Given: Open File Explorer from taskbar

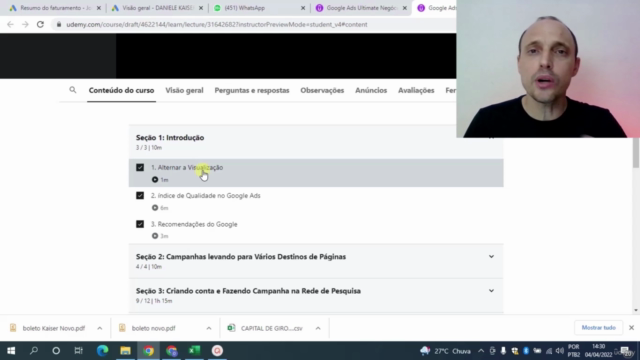Looking at the screenshot, I should pyautogui.click(x=125, y=351).
